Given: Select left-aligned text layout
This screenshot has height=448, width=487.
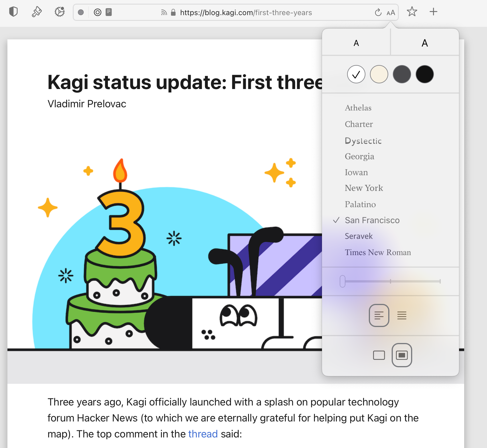Looking at the screenshot, I should [x=379, y=316].
